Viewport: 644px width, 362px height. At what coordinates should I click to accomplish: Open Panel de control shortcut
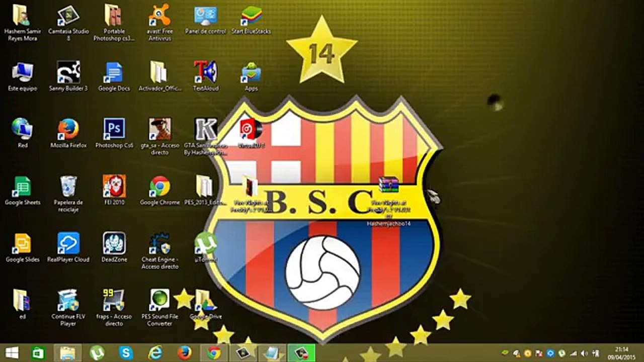(x=205, y=20)
